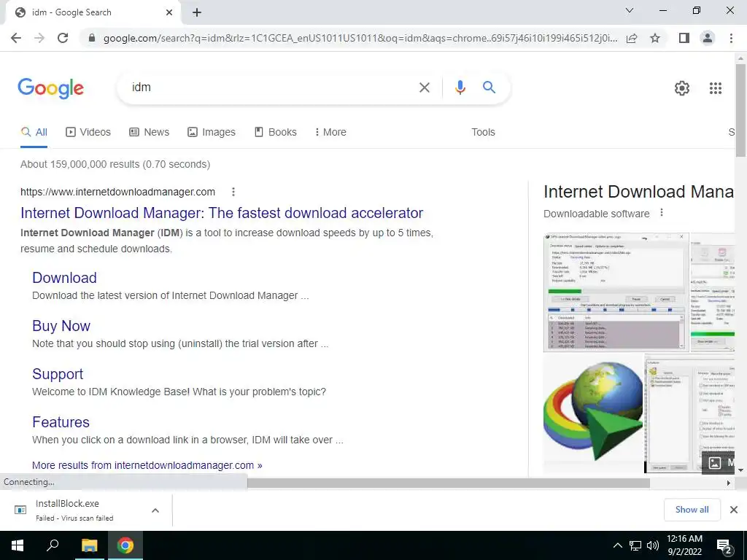Clear the search box with the X

424,87
